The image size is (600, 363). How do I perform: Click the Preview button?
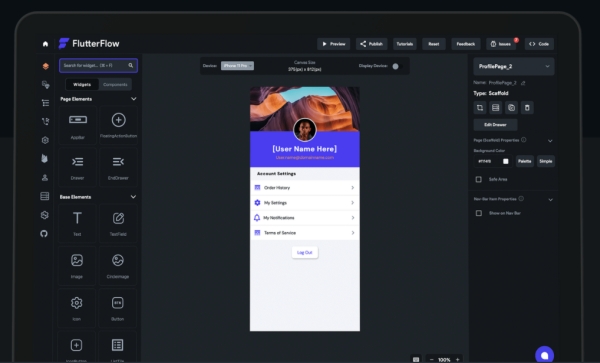(x=333, y=44)
